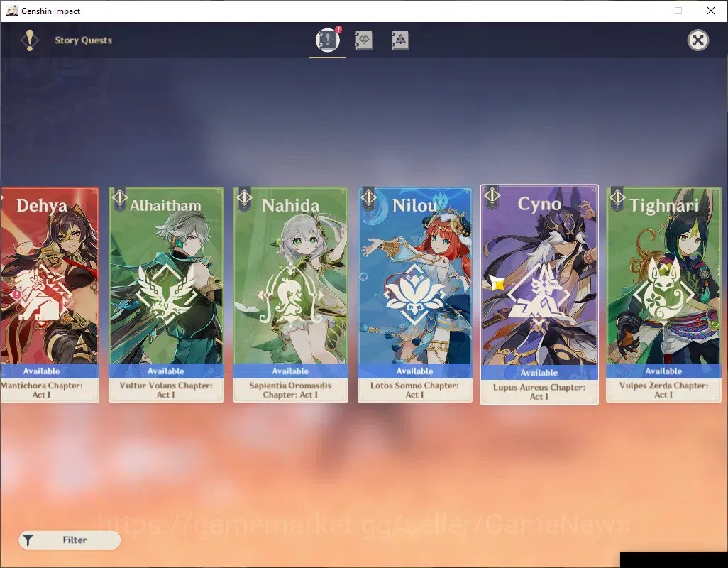Select the Nahida quest card

pos(290,295)
